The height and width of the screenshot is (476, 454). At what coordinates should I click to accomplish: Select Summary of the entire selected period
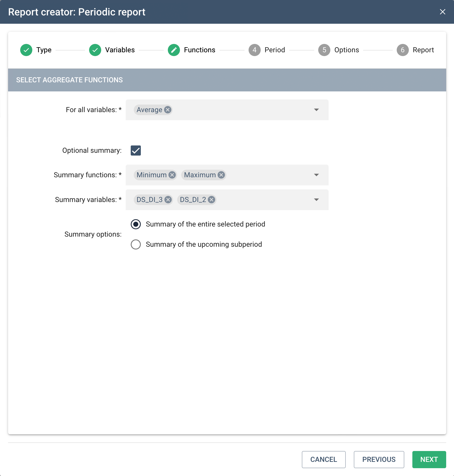(136, 224)
